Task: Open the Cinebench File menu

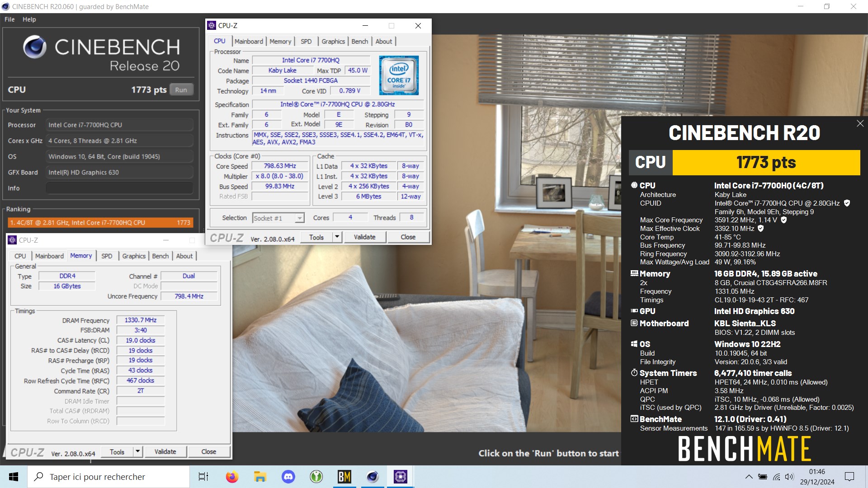Action: (x=9, y=19)
